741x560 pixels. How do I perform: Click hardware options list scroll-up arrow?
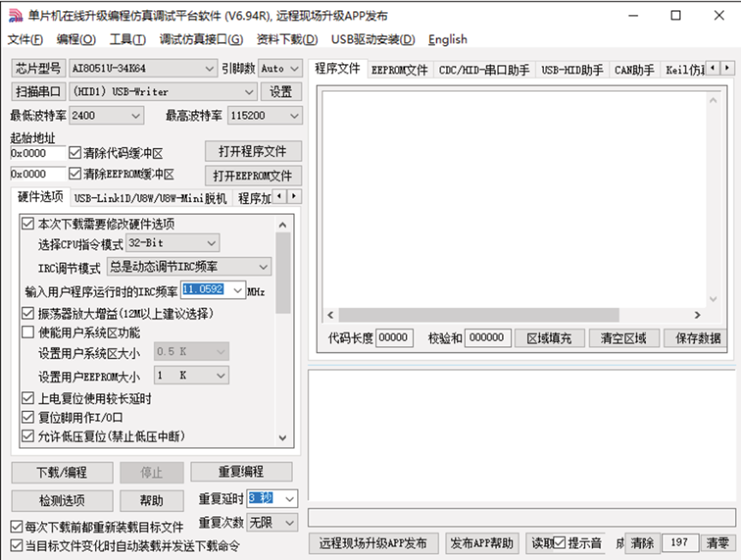pos(283,224)
